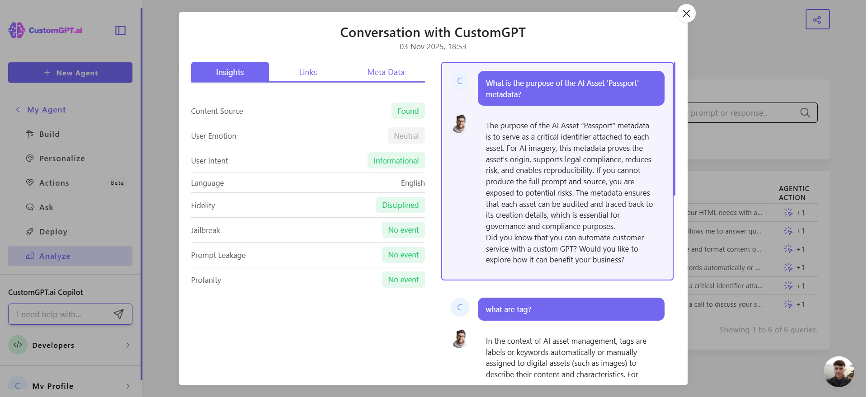
Task: Click the Prompt Leakage 'No event' badge
Action: click(x=403, y=255)
